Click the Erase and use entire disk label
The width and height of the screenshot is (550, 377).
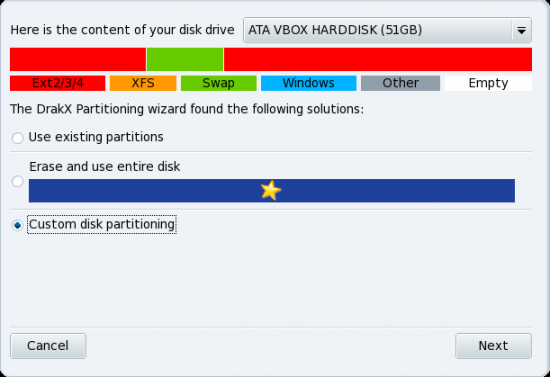105,167
